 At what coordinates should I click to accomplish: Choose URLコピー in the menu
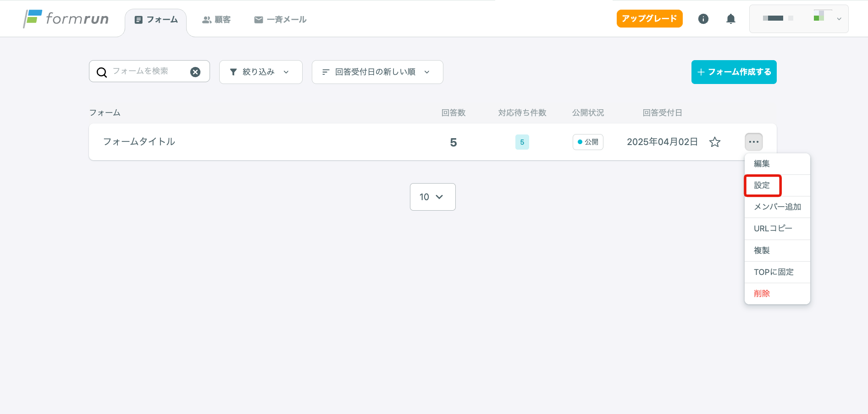pyautogui.click(x=777, y=229)
